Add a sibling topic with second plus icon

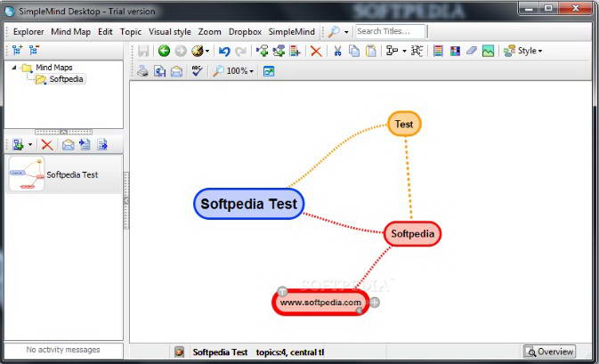[279, 51]
